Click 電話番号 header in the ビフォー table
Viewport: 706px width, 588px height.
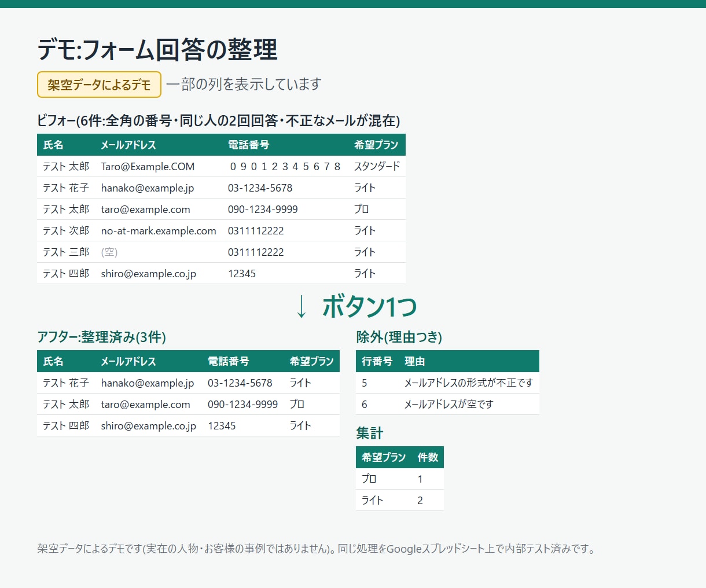248,145
